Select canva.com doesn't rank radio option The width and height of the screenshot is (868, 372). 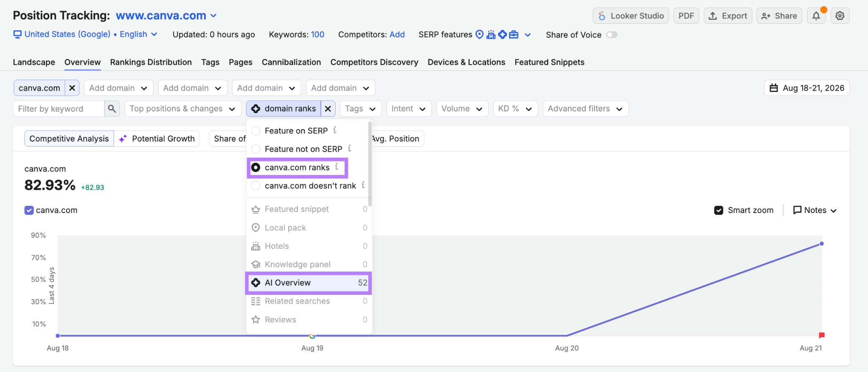pos(256,186)
